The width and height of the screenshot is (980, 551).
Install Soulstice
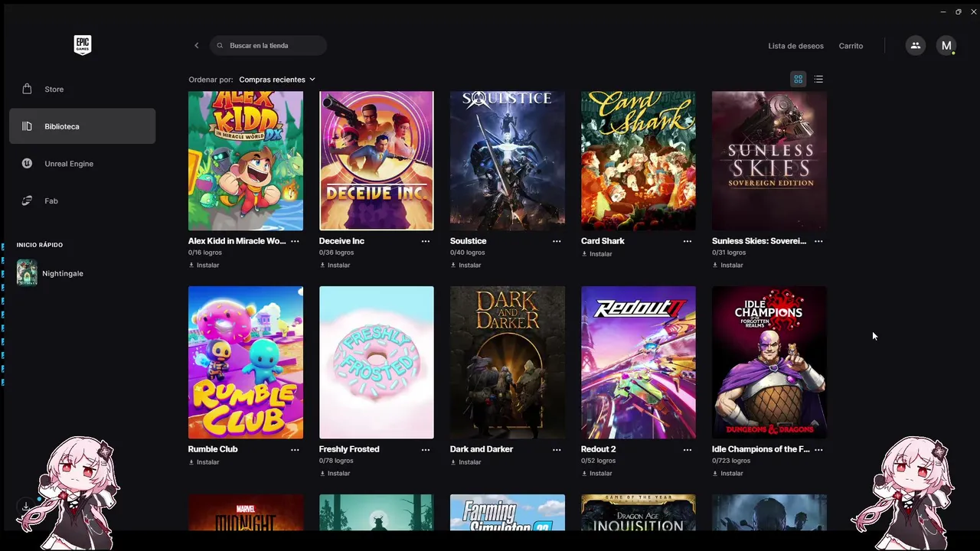click(x=465, y=266)
